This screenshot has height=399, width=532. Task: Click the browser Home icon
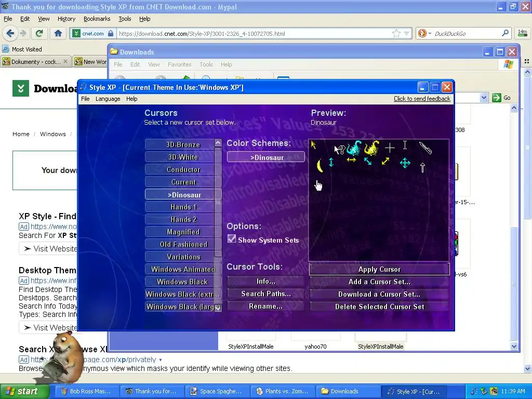[58, 33]
